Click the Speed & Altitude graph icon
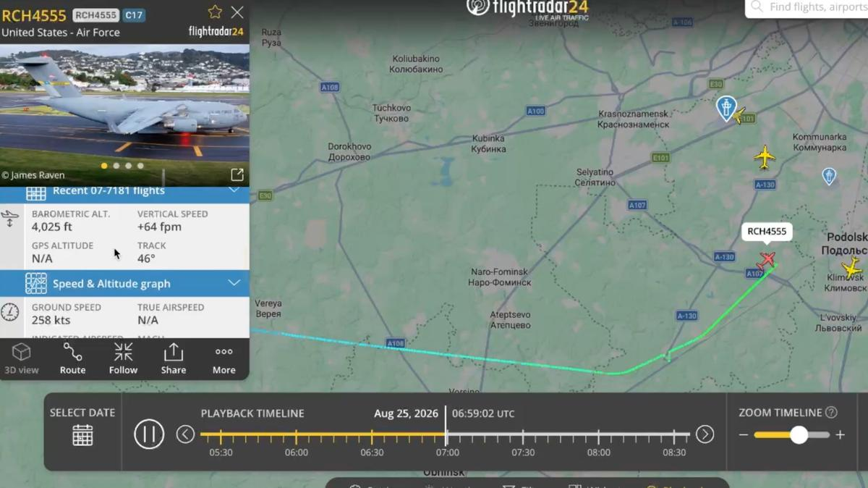868x488 pixels. [x=36, y=283]
